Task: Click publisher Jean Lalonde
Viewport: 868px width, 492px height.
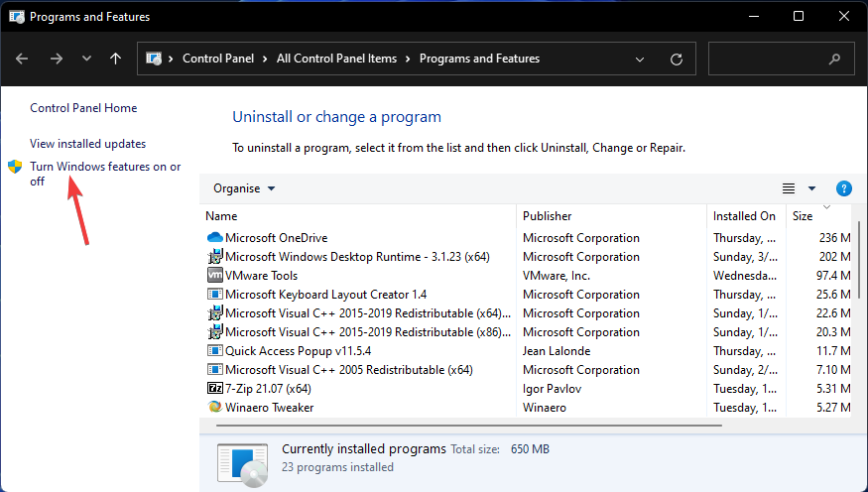Action: click(x=557, y=351)
